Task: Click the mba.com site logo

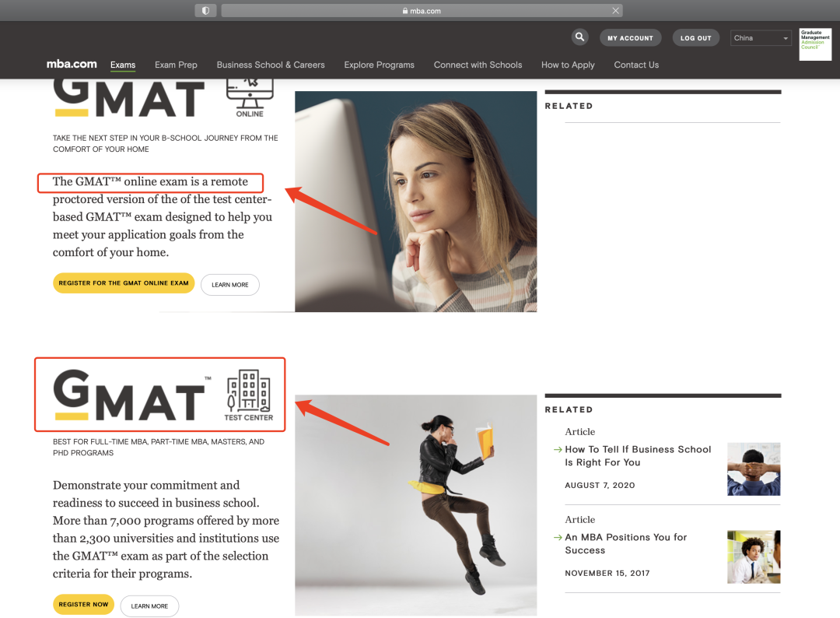Action: tap(72, 64)
